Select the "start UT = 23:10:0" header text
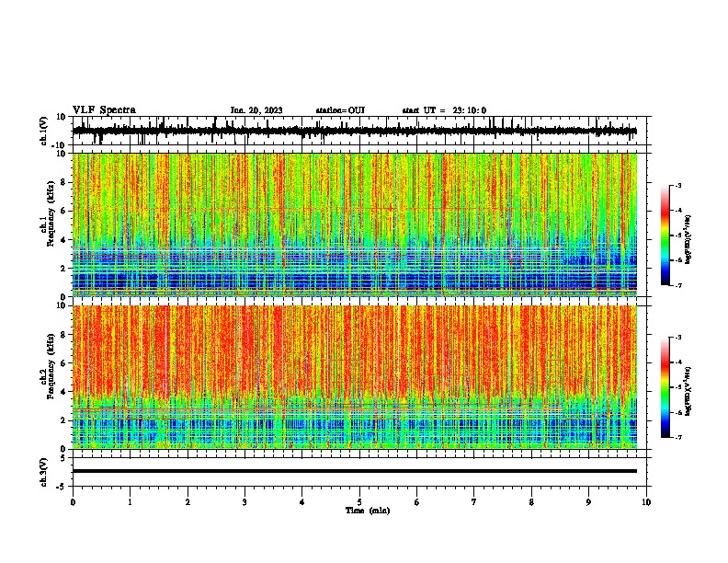 click(444, 110)
